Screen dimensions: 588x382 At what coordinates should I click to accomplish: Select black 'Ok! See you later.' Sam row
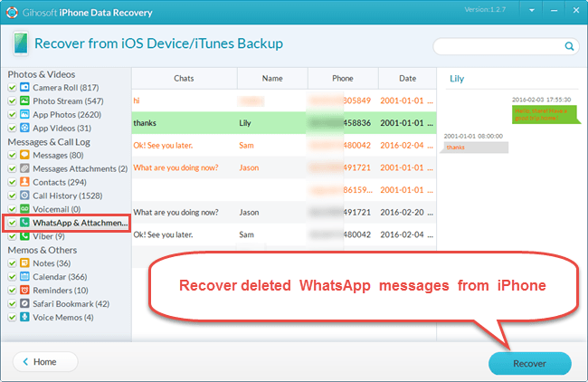coord(284,234)
